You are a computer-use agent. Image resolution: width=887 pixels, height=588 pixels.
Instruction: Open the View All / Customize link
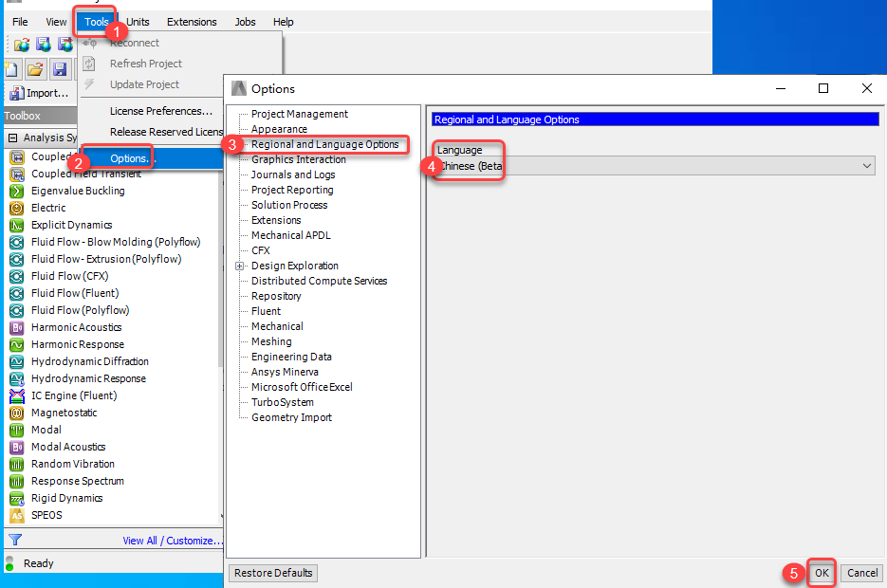[172, 541]
